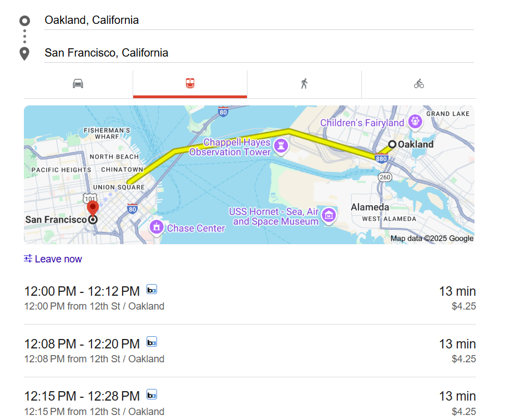505x420 pixels.
Task: Switch to walking directions tab
Action: click(x=304, y=84)
